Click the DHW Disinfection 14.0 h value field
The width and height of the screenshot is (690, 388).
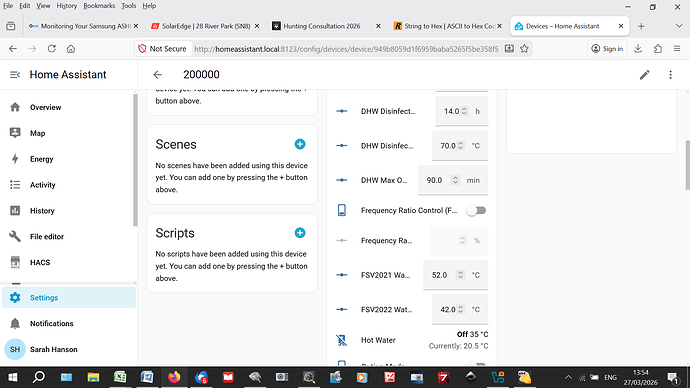pos(462,111)
